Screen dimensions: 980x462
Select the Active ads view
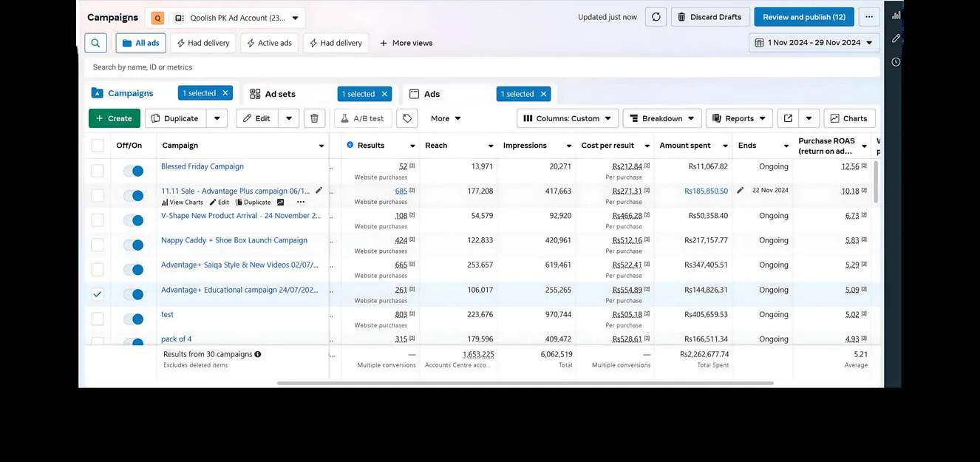(x=269, y=43)
